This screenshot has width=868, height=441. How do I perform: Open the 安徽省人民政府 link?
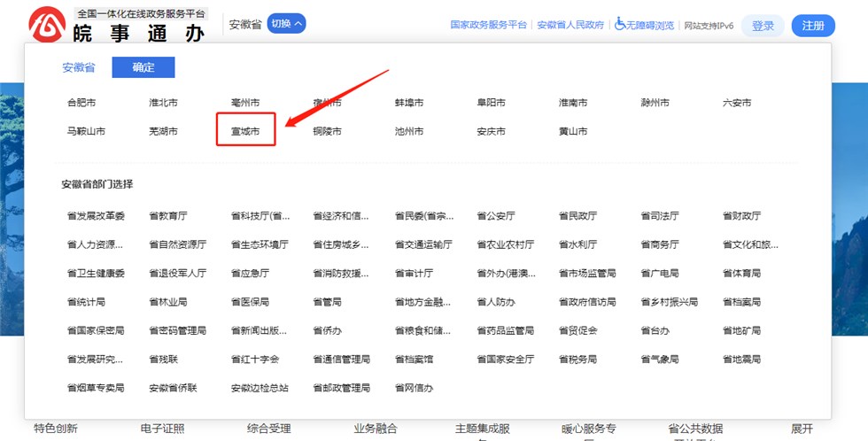click(x=570, y=25)
